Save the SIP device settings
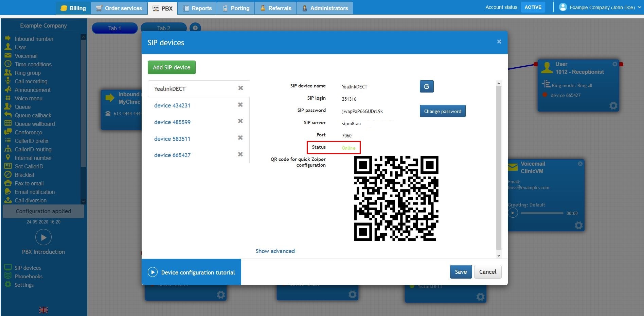644x316 pixels. click(461, 272)
